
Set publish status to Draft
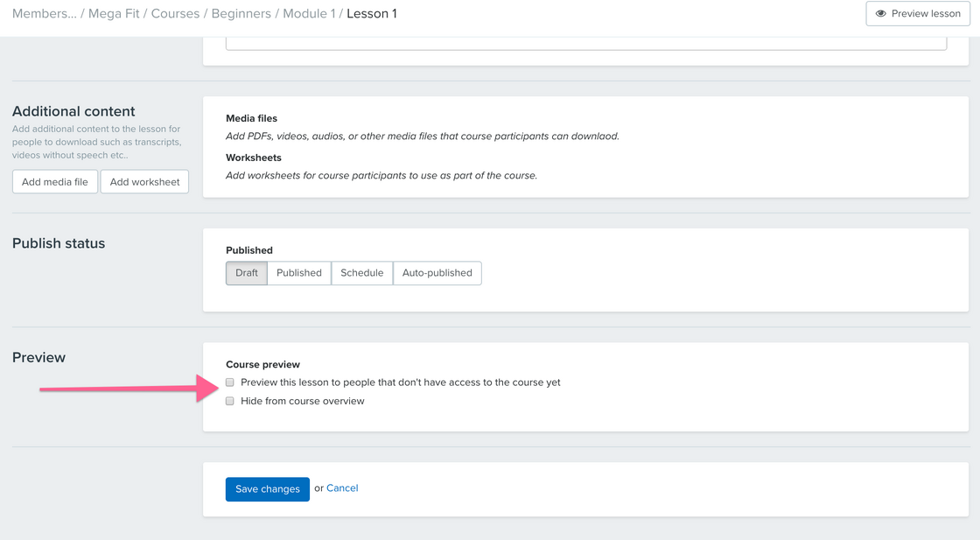tap(247, 273)
